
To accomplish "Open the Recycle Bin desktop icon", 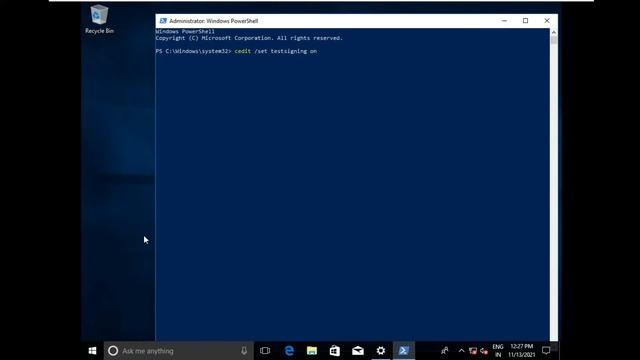I will (99, 19).
